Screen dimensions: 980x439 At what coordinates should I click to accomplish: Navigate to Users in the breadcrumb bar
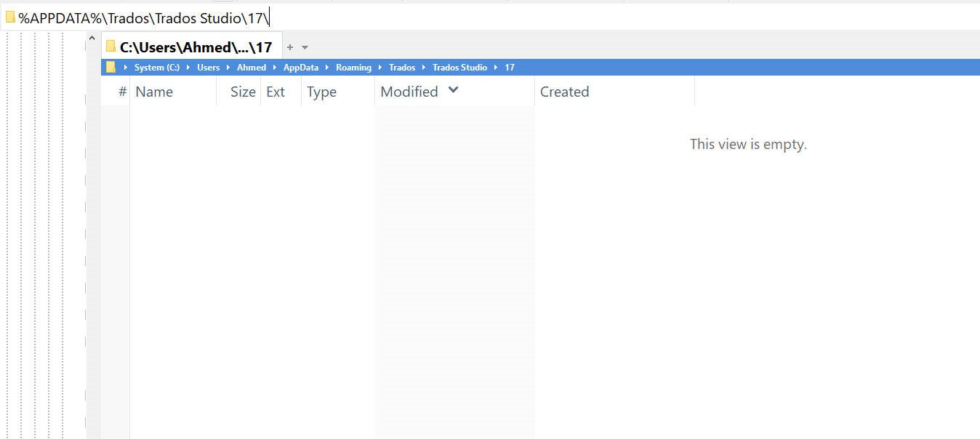click(x=208, y=67)
